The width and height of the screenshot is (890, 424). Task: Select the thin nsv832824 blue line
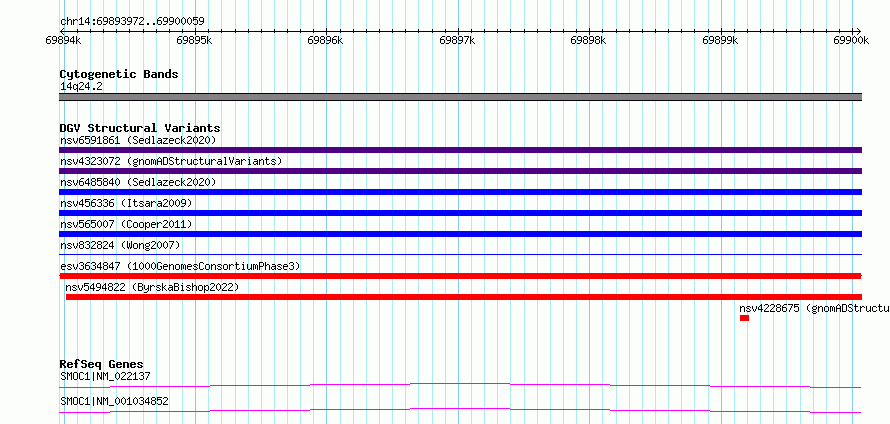(460, 254)
